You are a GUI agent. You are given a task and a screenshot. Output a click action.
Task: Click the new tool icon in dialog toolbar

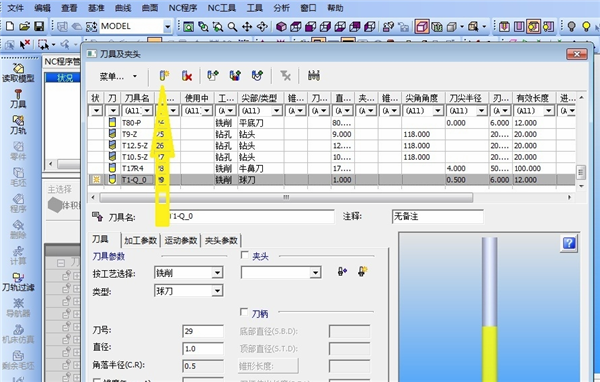164,75
